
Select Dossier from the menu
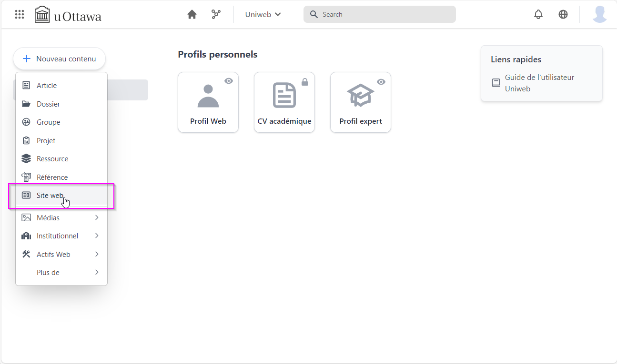(61, 104)
